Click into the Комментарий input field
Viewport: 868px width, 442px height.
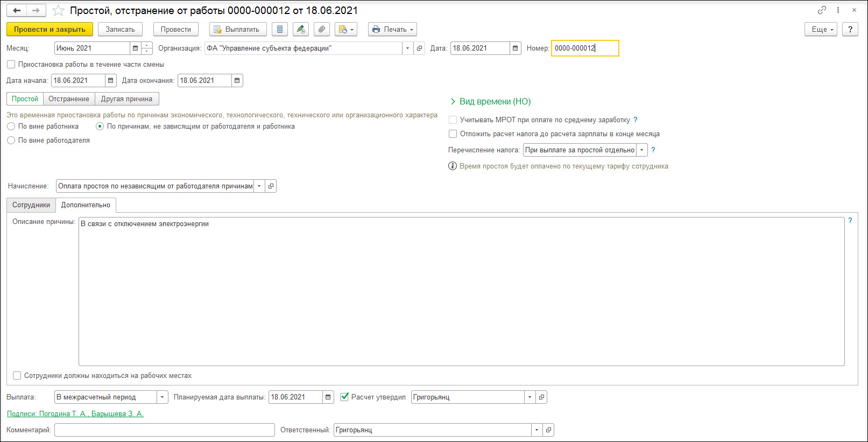coord(165,430)
